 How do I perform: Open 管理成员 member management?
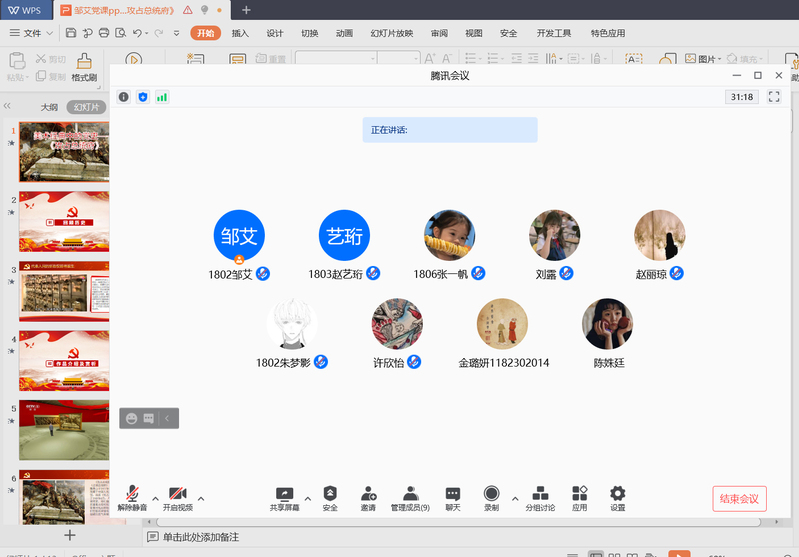(x=410, y=494)
